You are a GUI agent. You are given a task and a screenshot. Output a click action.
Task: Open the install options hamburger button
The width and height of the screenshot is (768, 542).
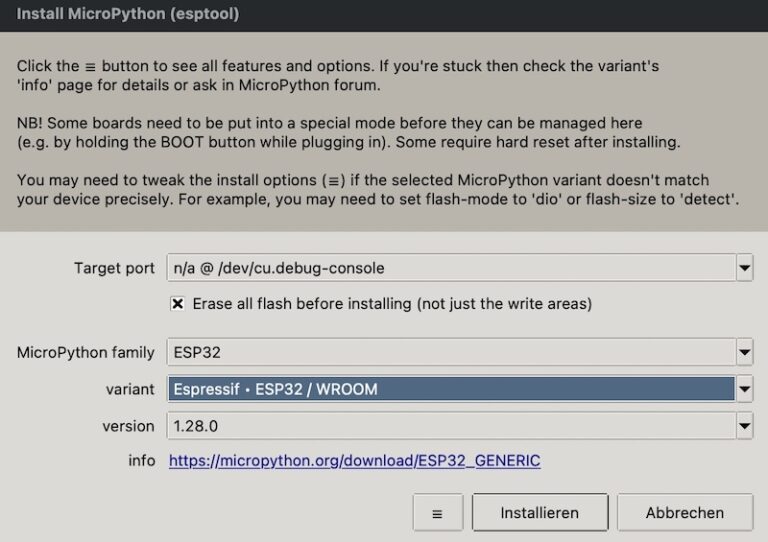pyautogui.click(x=438, y=513)
